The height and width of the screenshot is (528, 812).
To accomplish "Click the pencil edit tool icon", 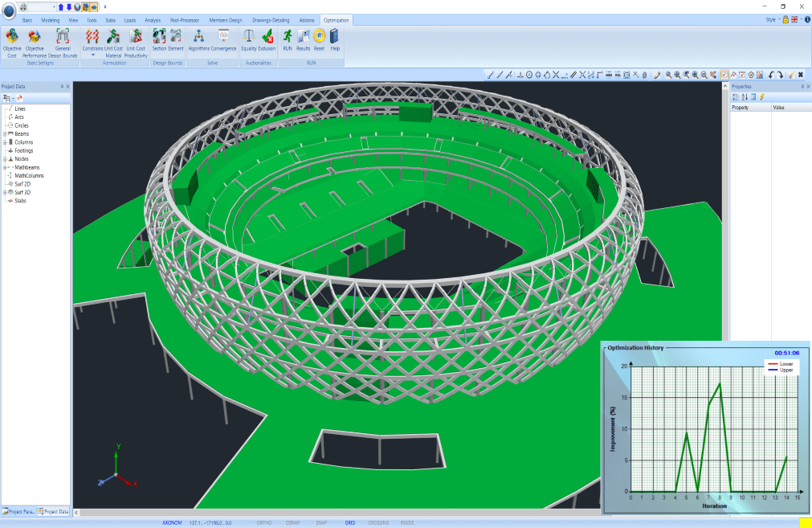I will [657, 75].
